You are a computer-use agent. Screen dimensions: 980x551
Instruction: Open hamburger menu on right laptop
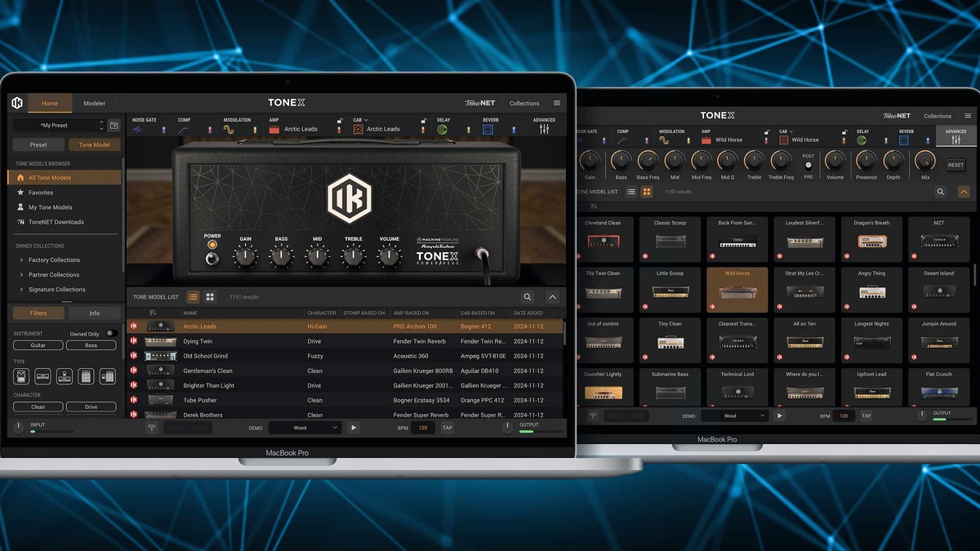[969, 116]
